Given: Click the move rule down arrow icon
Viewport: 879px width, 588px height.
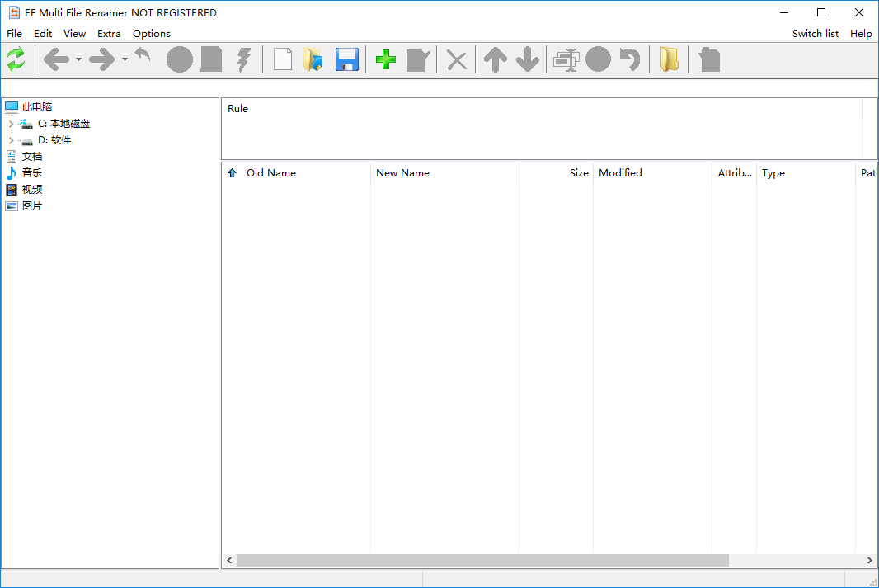Looking at the screenshot, I should [x=527, y=59].
